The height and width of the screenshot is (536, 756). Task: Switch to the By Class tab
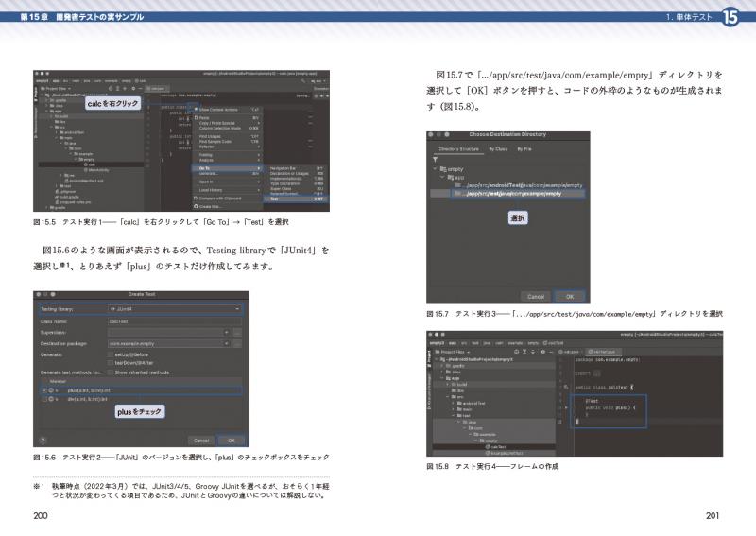(x=498, y=149)
